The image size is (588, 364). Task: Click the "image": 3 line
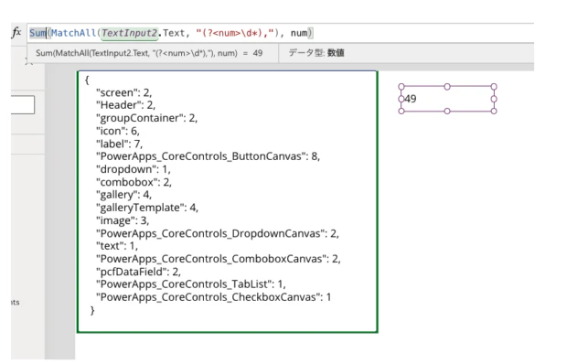point(123,220)
